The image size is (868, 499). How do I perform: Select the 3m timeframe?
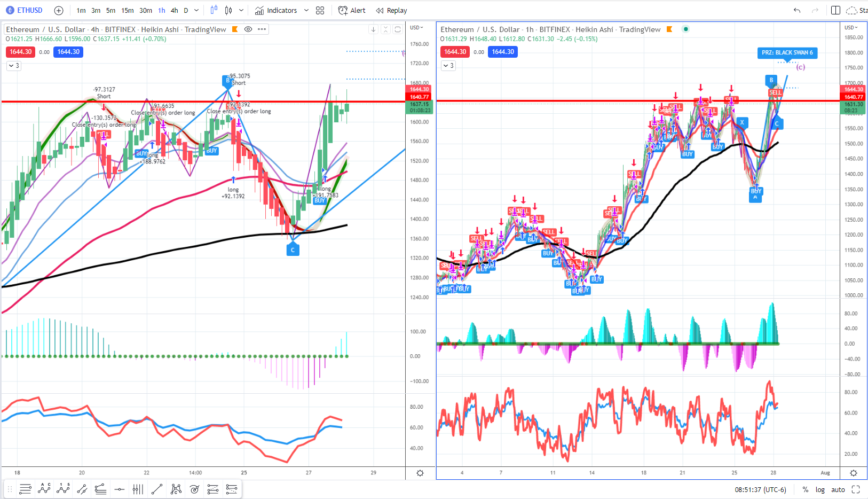[x=96, y=11]
